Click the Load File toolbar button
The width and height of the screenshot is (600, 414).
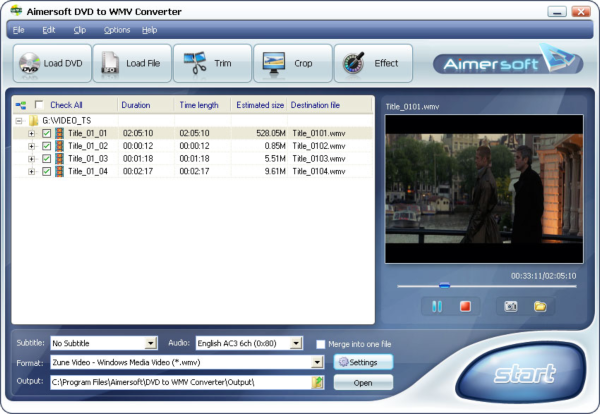[x=131, y=64]
